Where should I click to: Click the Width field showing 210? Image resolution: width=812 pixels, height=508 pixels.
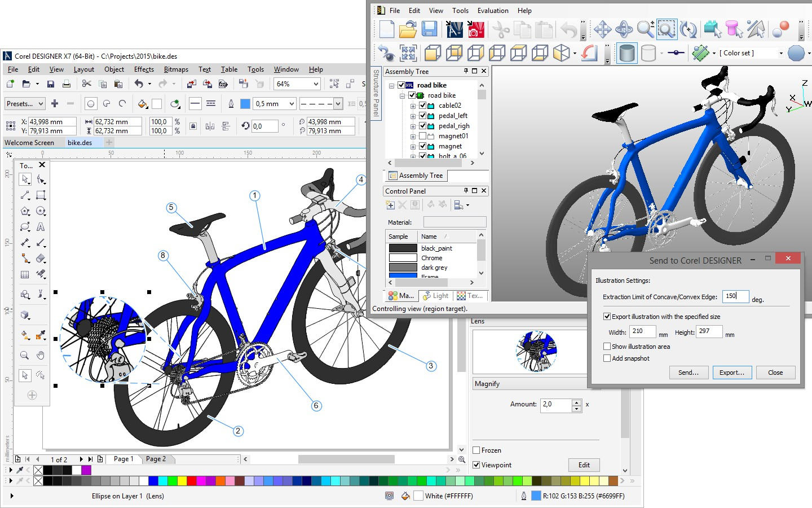point(642,331)
